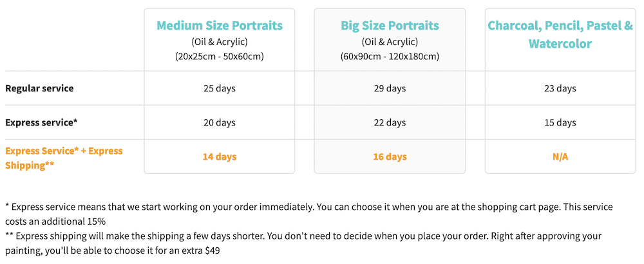Click the 15 days express charcoal cell

point(560,122)
